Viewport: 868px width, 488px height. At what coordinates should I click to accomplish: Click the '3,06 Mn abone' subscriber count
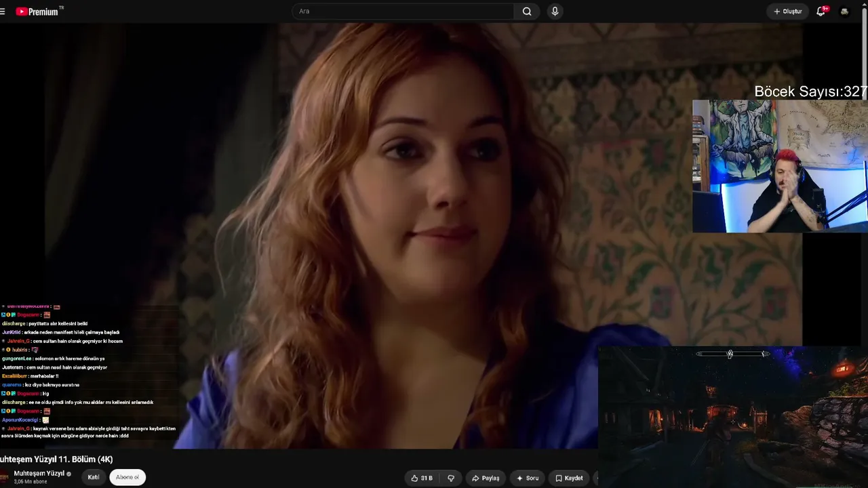[31, 482]
